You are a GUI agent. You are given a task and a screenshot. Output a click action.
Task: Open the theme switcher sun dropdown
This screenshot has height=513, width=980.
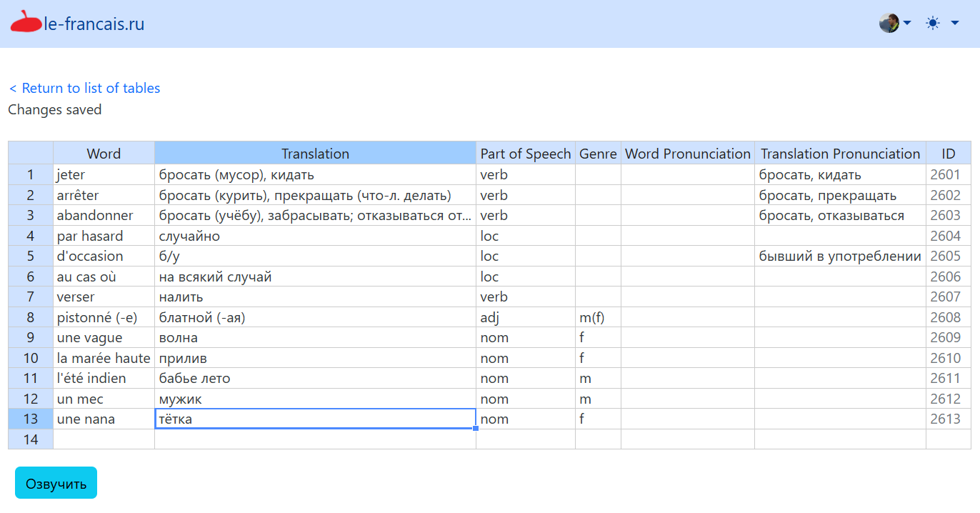(x=942, y=23)
